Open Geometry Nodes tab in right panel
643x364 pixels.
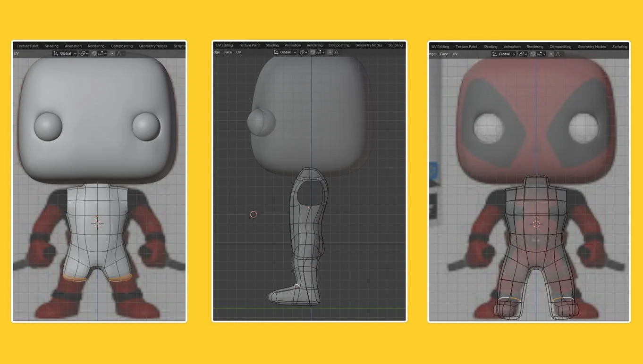click(592, 47)
